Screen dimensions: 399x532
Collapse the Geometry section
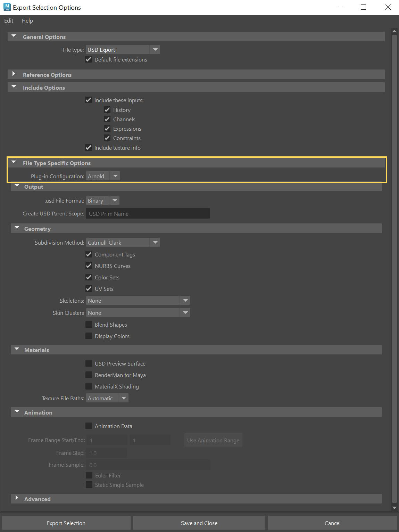17,228
